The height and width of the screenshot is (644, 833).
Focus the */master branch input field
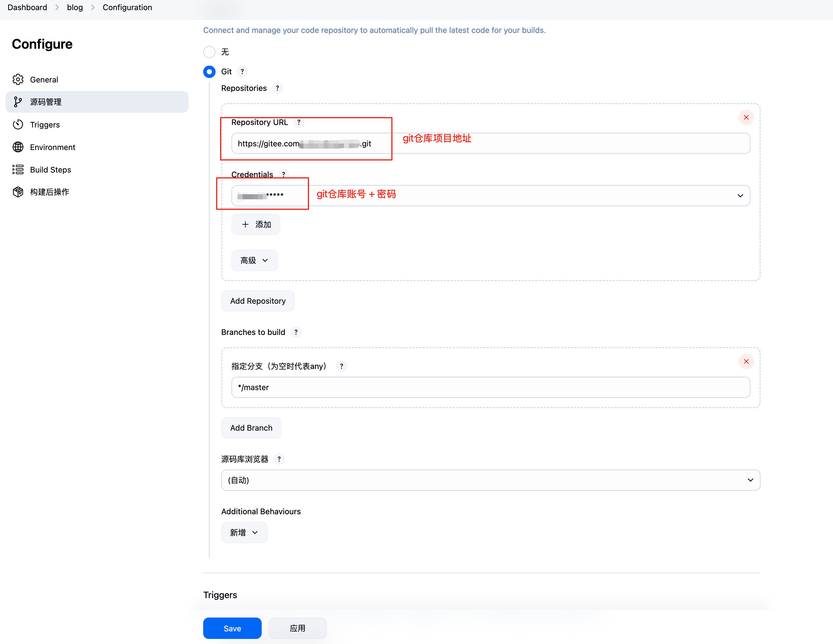point(491,387)
